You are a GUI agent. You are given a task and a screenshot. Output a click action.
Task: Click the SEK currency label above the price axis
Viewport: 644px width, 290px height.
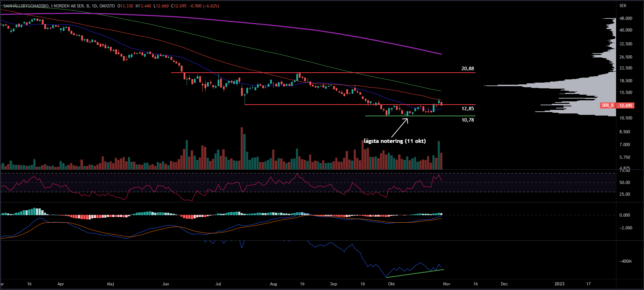tap(623, 6)
